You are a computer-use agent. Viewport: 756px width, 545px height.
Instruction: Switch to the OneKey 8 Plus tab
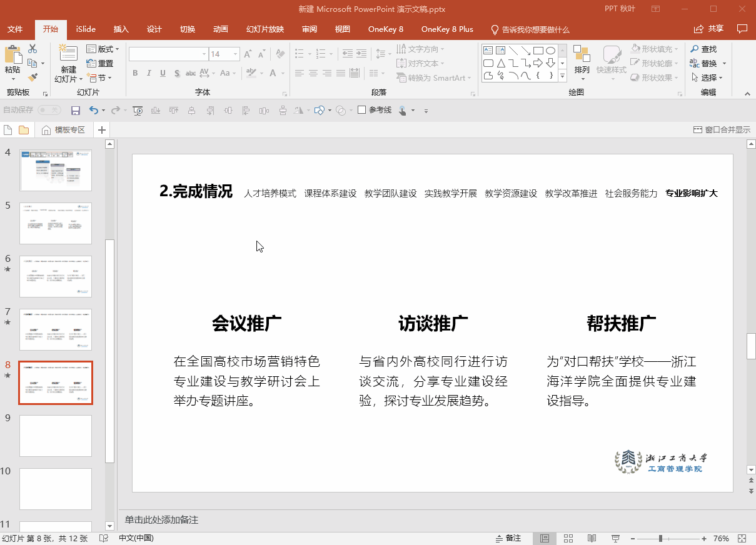[x=447, y=29]
